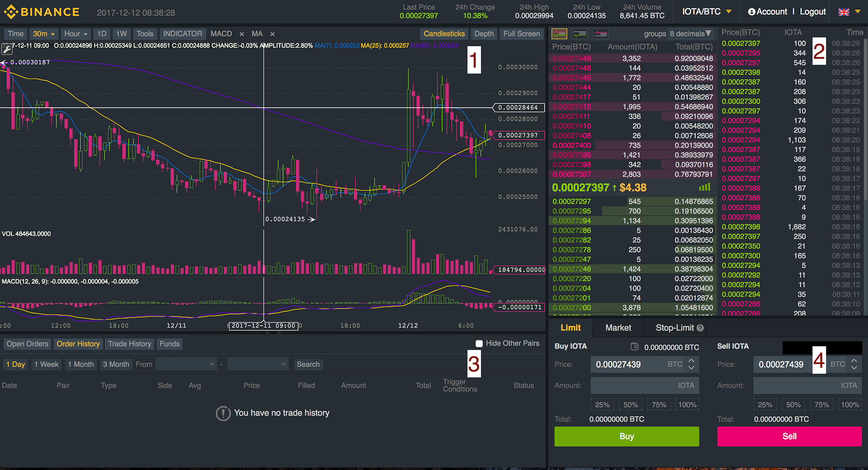This screenshot has height=470, width=868.
Task: Show buy orders only view
Action: (x=580, y=33)
